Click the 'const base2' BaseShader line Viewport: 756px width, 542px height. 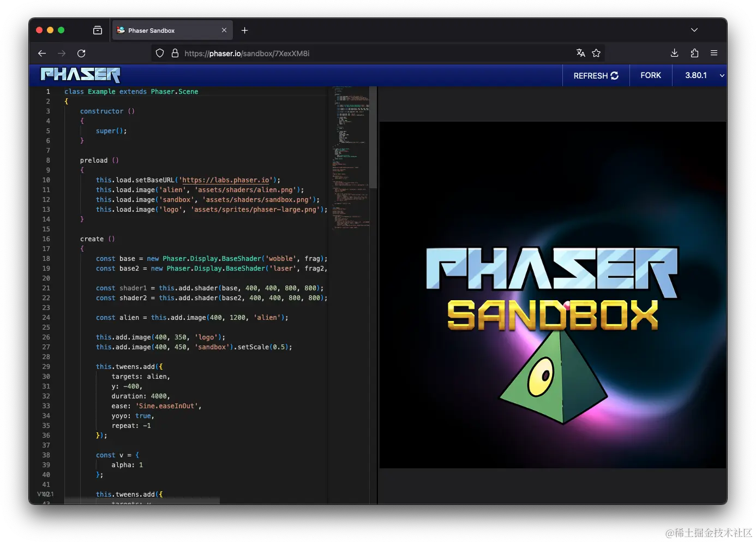(212, 269)
